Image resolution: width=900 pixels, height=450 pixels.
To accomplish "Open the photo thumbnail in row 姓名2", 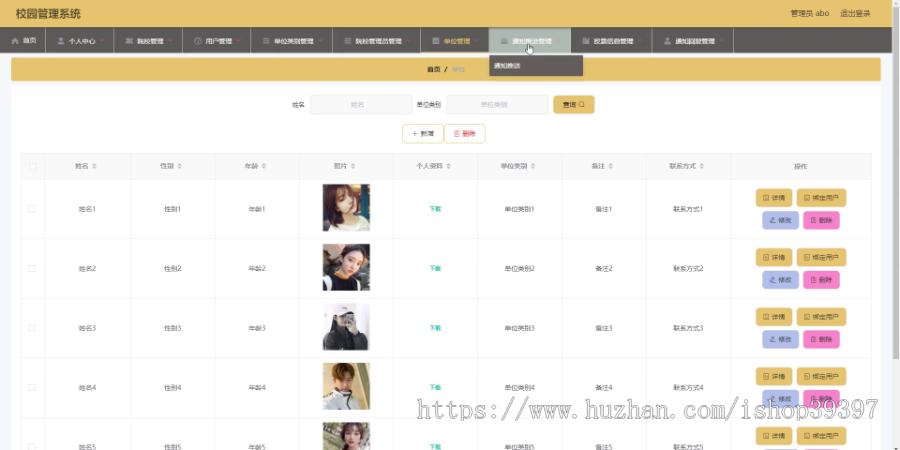I will coord(346,267).
